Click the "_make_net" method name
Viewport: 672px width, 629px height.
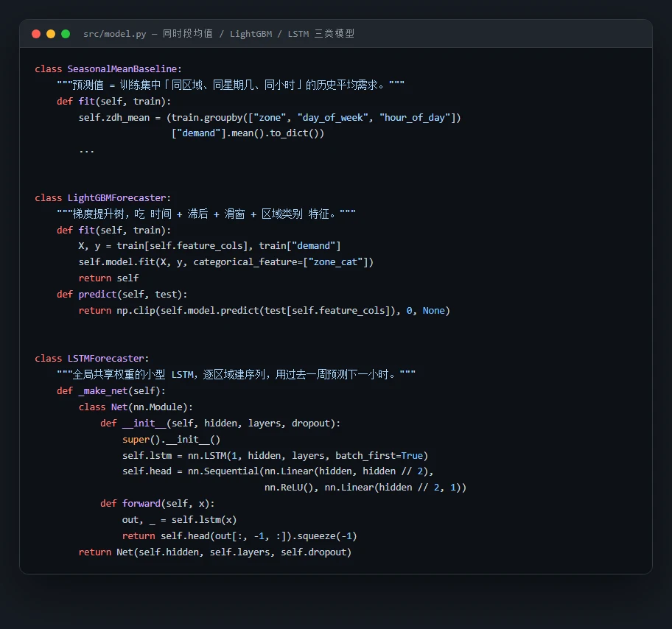[x=103, y=391]
